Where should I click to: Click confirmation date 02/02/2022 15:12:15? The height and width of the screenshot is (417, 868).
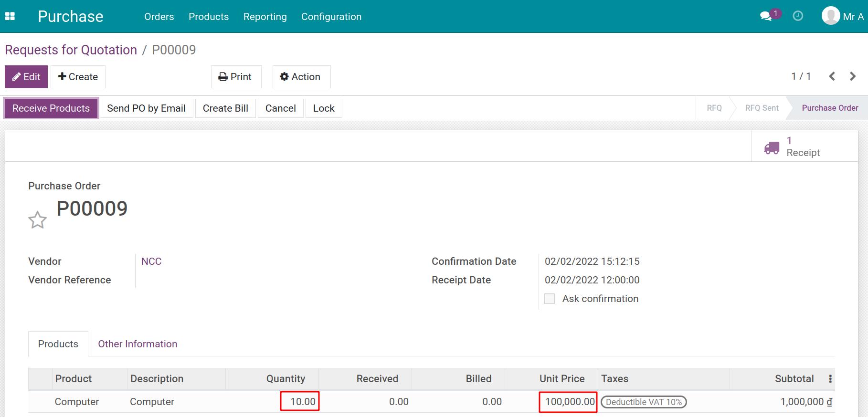592,261
